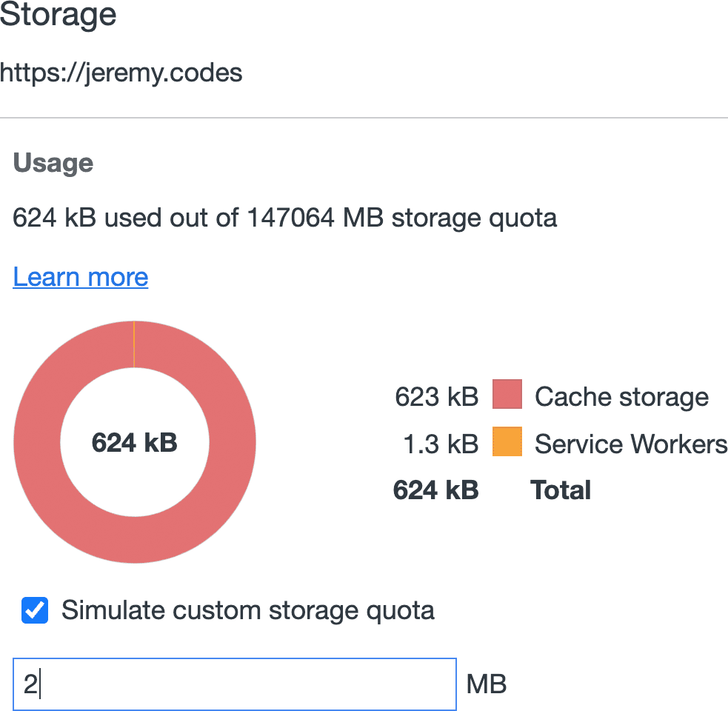Click the 624 kB total in the donut center
This screenshot has height=711, width=728.
tap(134, 441)
